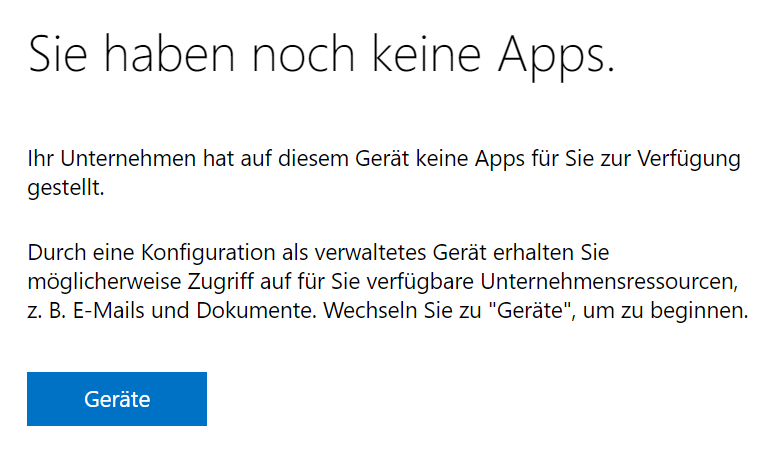Image resolution: width=768 pixels, height=452 pixels.
Task: Click the word 'haben' in the heading
Action: 169,54
